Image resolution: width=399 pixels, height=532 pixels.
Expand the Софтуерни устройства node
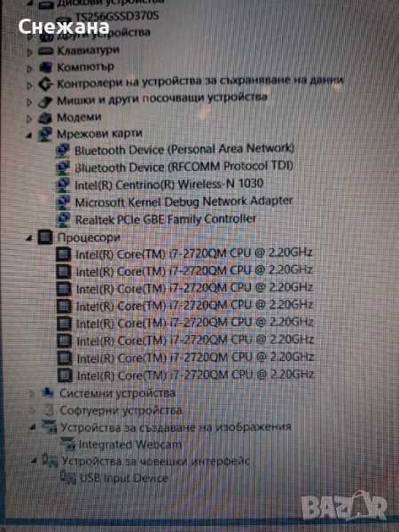[33, 411]
